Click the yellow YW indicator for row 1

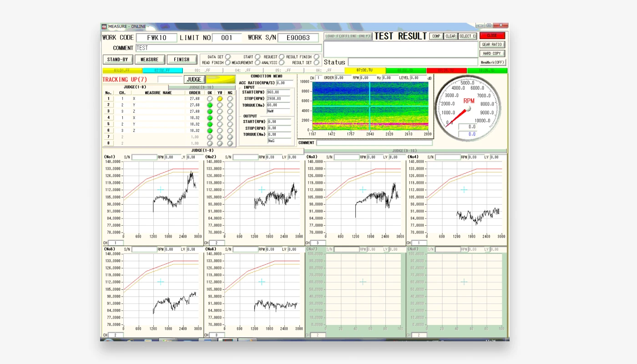[220, 99]
